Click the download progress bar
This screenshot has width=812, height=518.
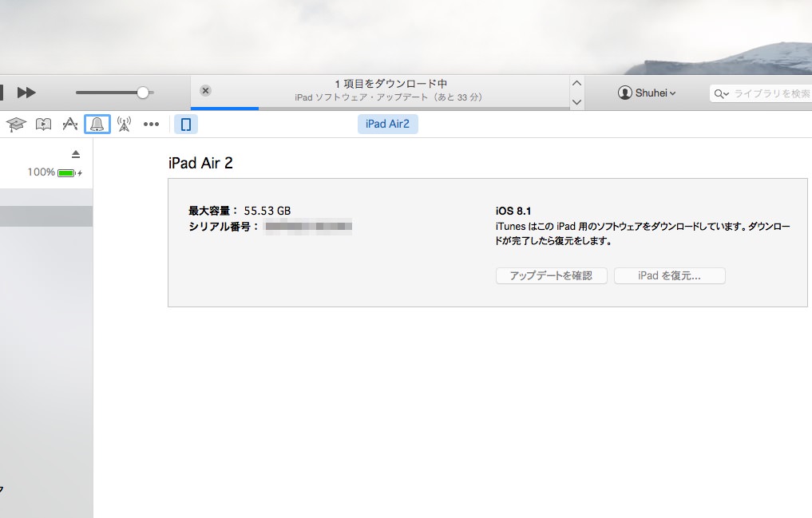click(380, 109)
